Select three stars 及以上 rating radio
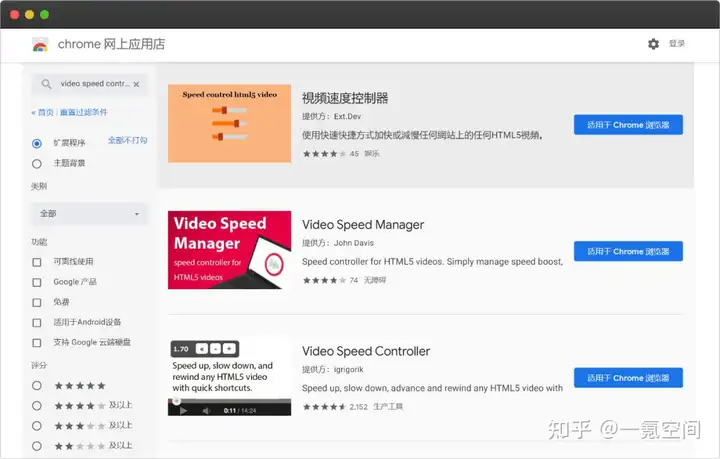The height and width of the screenshot is (459, 720). [x=37, y=426]
